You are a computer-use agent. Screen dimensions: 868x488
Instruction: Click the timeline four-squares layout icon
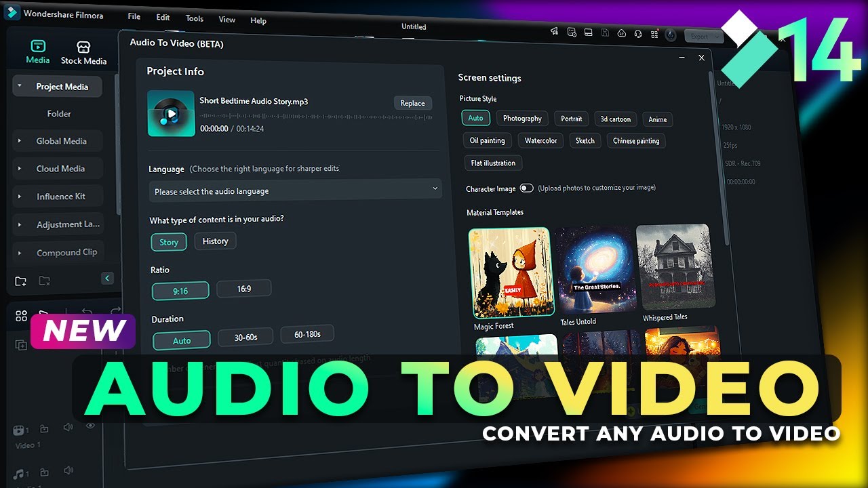point(21,316)
